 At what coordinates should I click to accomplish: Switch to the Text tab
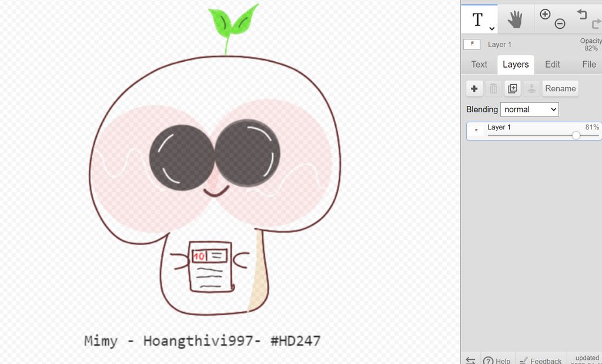479,64
